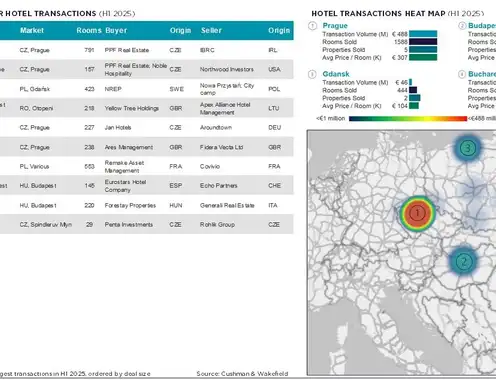Image resolution: width=496 pixels, height=380 pixels.
Task: Click seller 'Northwood Investors'
Action: point(227,69)
